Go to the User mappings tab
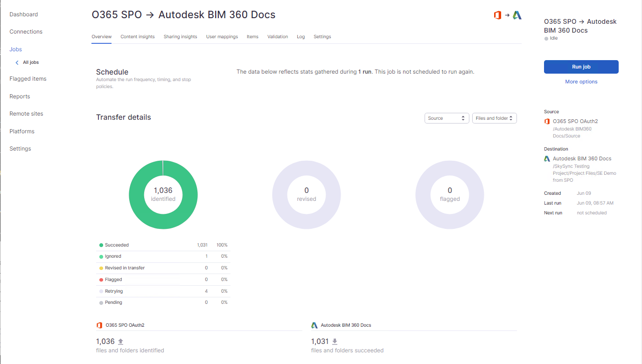Image resolution: width=642 pixels, height=364 pixels. tap(222, 37)
